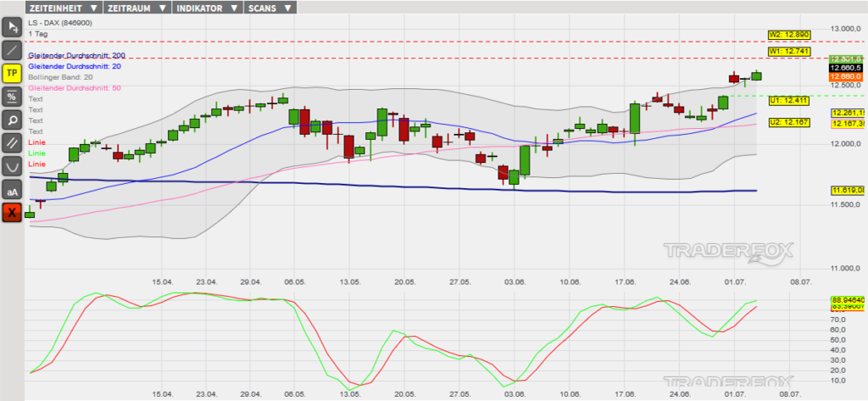Select the cursor pointer tool
This screenshot has width=868, height=401.
(12, 26)
